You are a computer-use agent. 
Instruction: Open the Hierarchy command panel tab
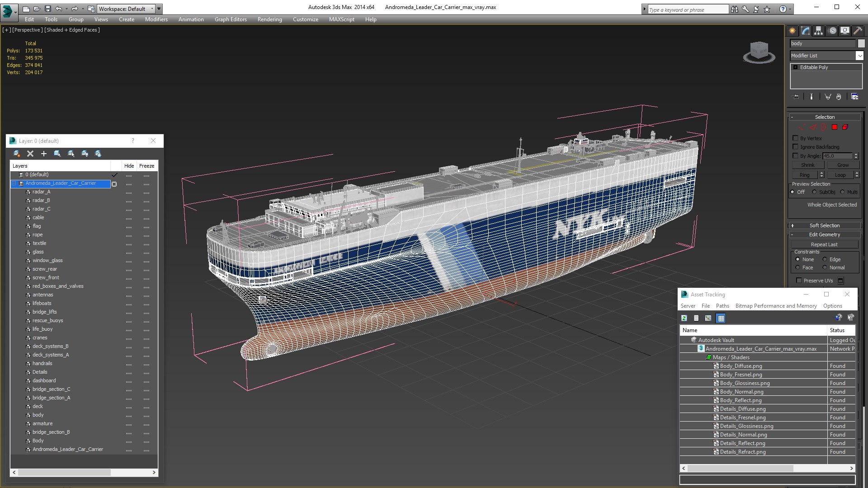click(819, 31)
